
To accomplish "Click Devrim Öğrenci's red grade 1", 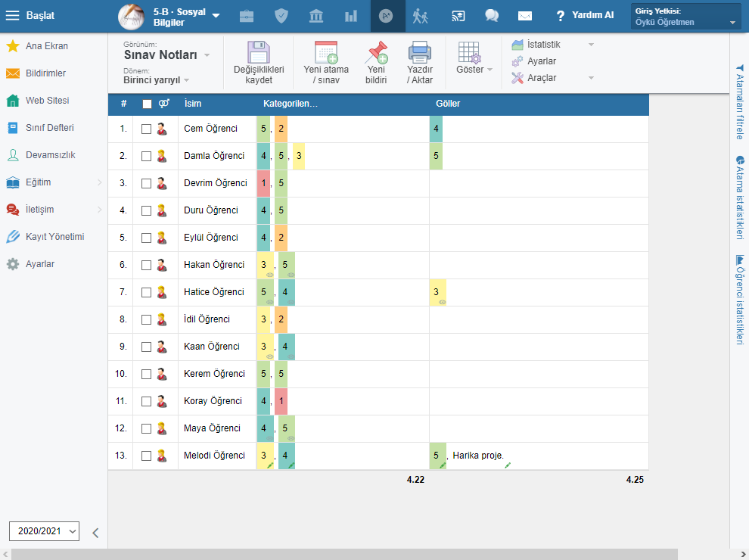I will (x=263, y=183).
